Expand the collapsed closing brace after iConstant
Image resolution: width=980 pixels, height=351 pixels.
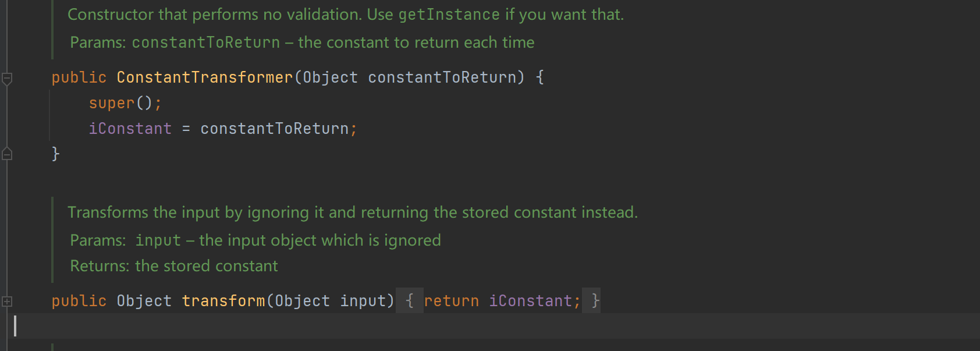click(x=592, y=301)
